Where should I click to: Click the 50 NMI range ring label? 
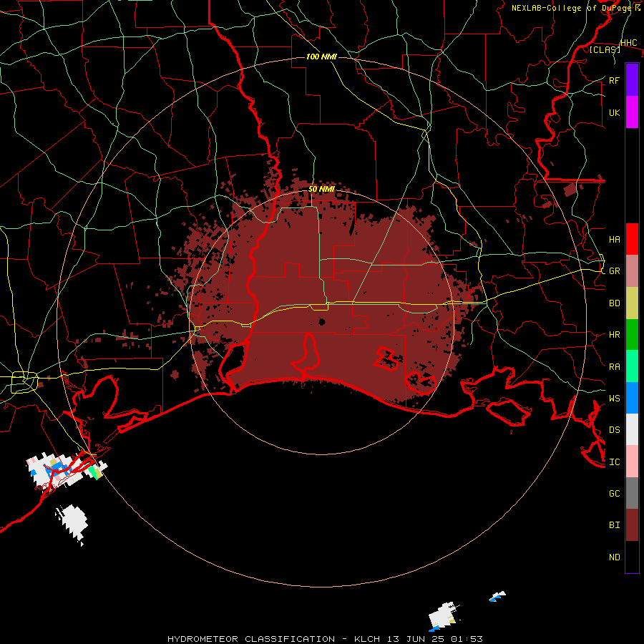click(x=321, y=190)
